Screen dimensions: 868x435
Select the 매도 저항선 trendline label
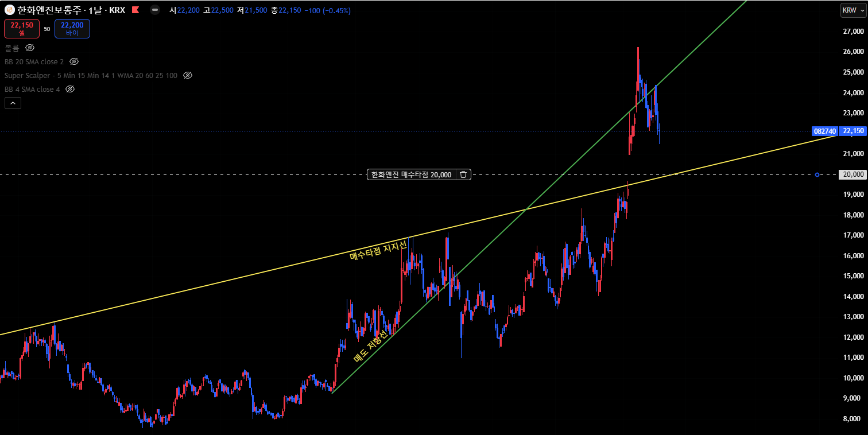point(370,346)
